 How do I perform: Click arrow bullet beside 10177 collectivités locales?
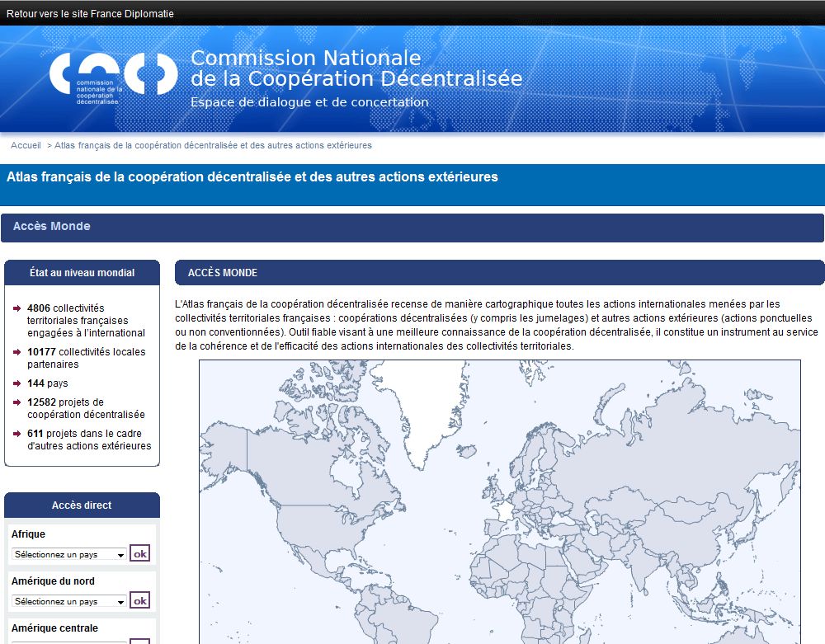click(16, 352)
